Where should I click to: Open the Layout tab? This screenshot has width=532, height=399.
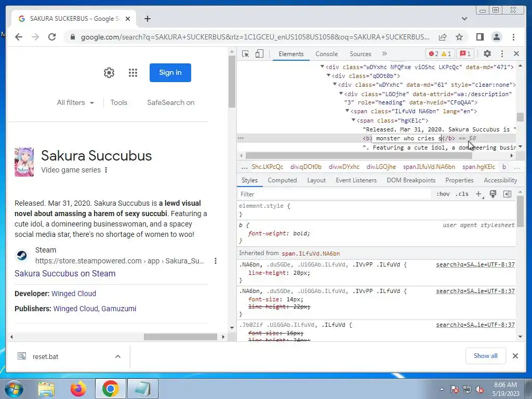tap(316, 180)
